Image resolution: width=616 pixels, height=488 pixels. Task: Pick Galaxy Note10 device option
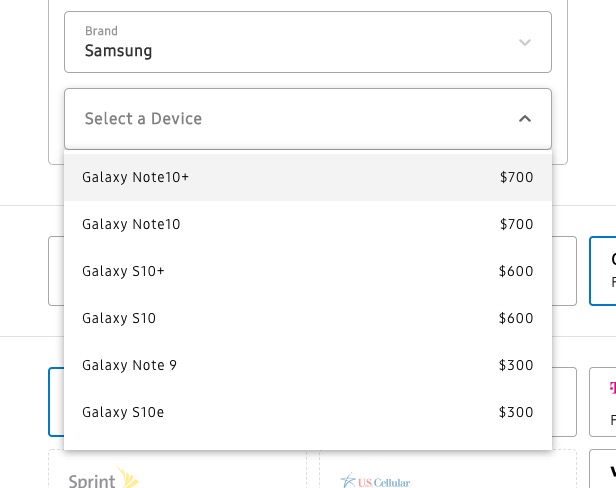pyautogui.click(x=131, y=224)
